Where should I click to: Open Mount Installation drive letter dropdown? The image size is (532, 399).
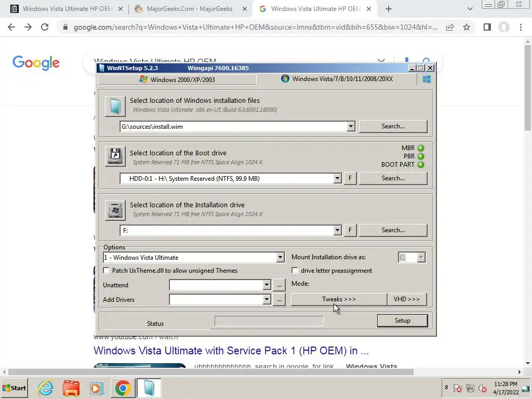421,257
